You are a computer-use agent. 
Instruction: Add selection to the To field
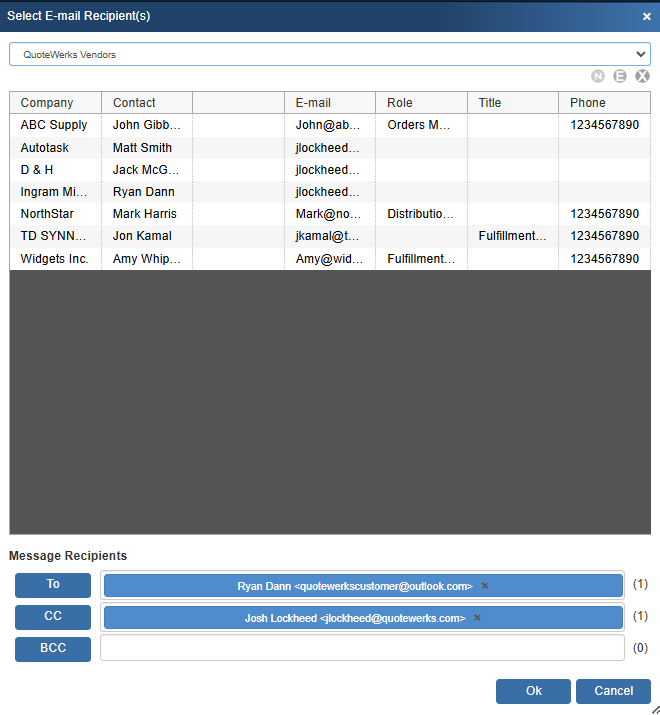tap(53, 585)
